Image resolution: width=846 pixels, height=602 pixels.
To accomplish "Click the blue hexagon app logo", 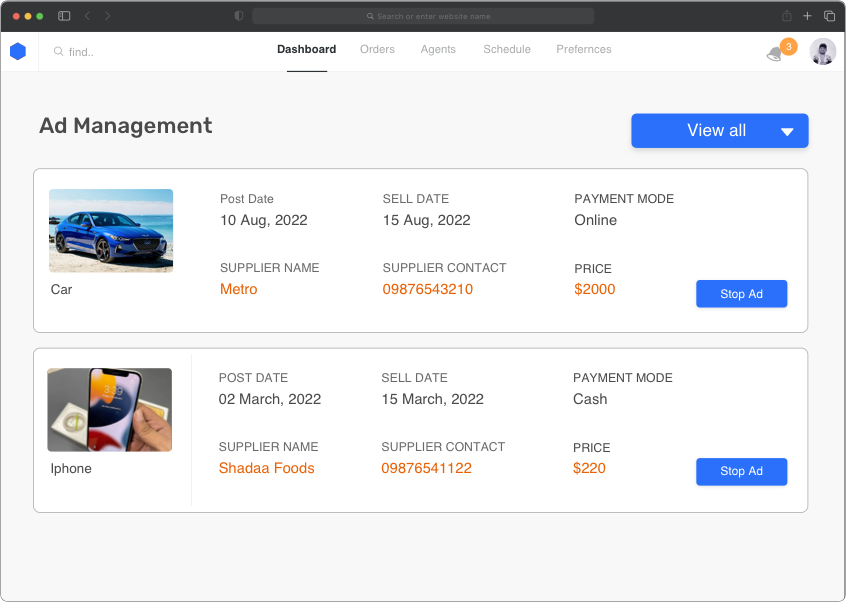I will tap(18, 51).
